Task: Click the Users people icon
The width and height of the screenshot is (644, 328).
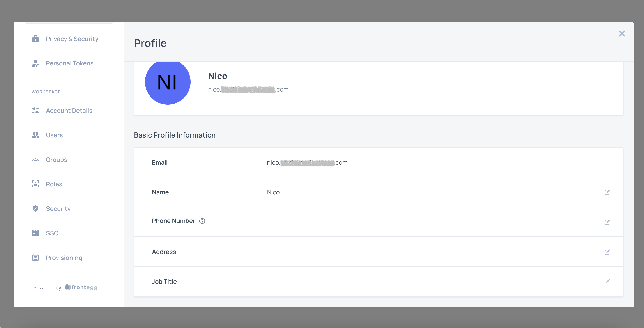Action: [x=35, y=135]
